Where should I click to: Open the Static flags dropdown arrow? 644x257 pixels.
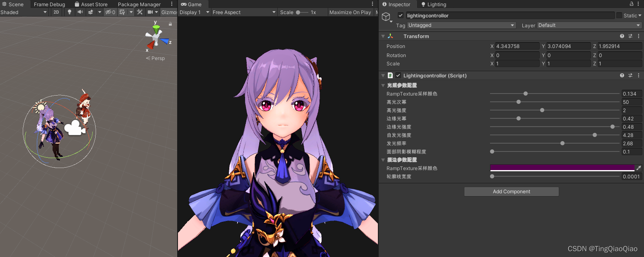point(640,16)
